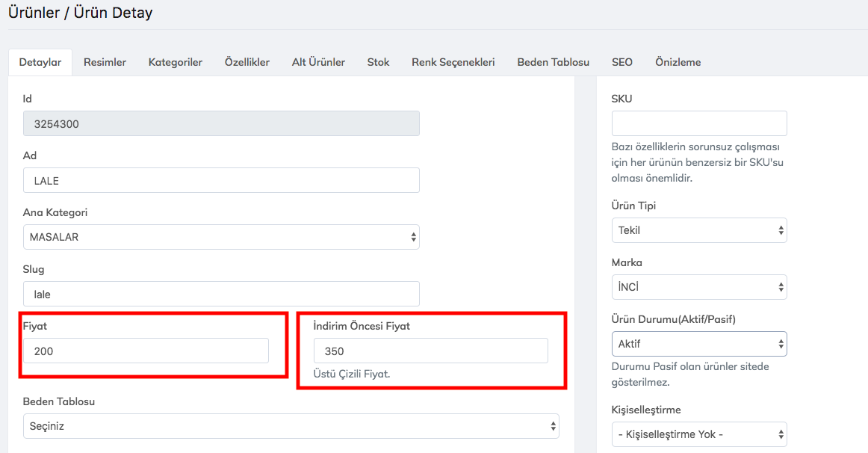The width and height of the screenshot is (868, 453).
Task: Focus the Fiyat input field
Action: [x=146, y=351]
